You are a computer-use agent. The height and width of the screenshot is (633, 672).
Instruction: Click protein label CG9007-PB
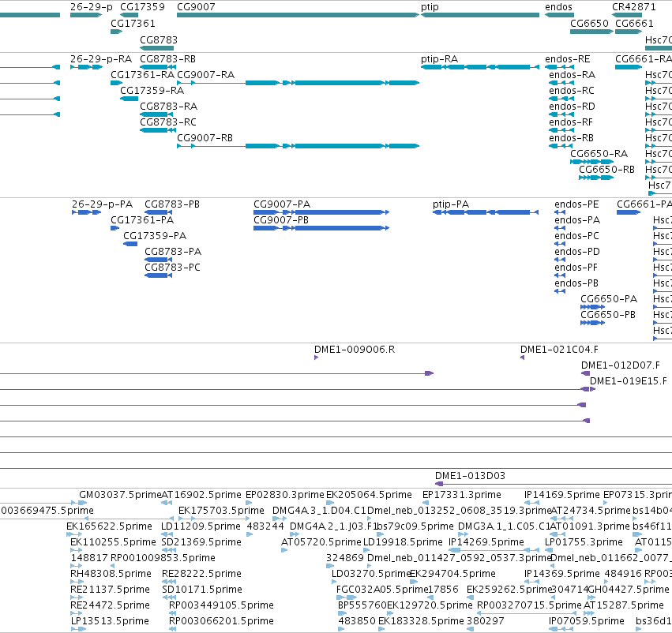tap(281, 220)
